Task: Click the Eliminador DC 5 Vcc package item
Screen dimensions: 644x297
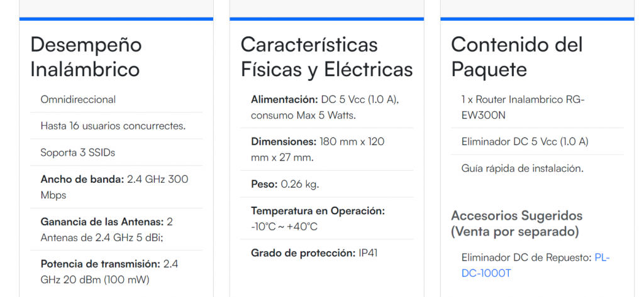Action: (x=525, y=141)
